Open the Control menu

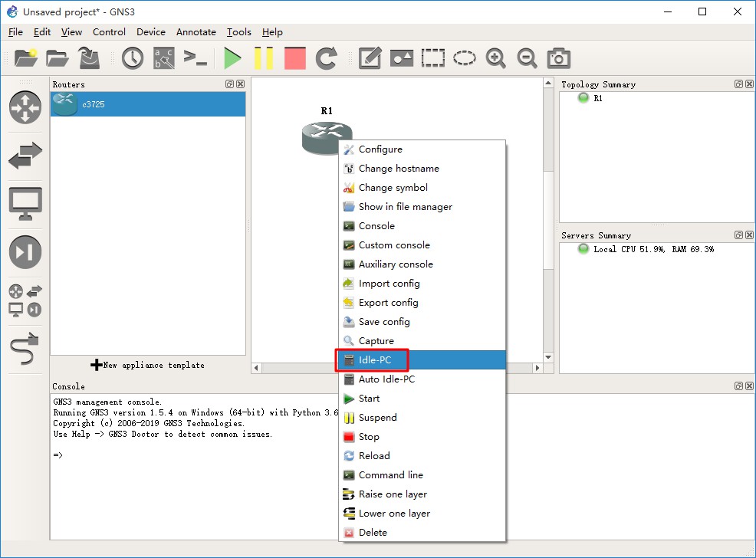coord(109,31)
